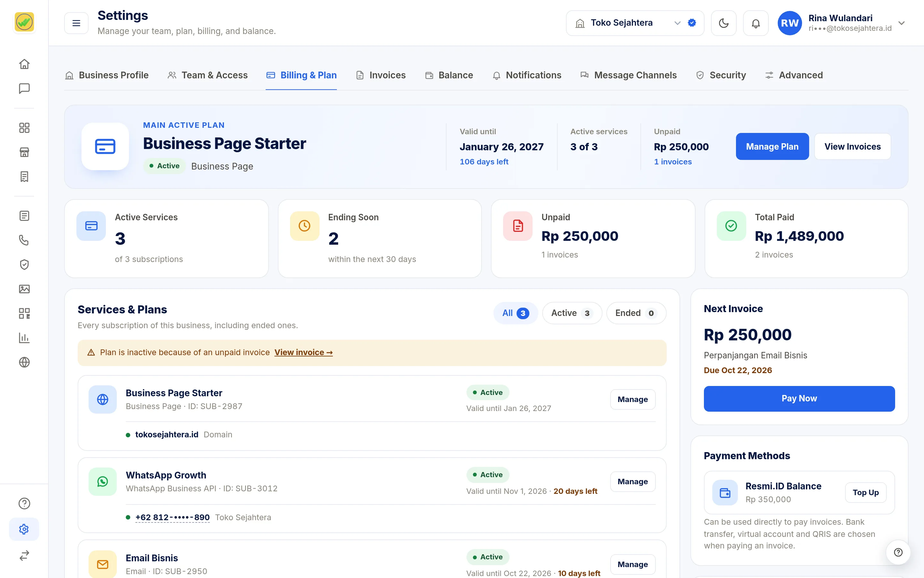Open the receipt sidebar icon
Image resolution: width=924 pixels, height=578 pixels.
pos(24,177)
